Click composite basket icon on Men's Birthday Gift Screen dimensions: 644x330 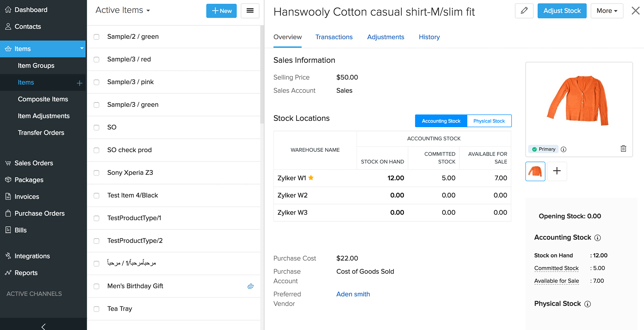251,286
